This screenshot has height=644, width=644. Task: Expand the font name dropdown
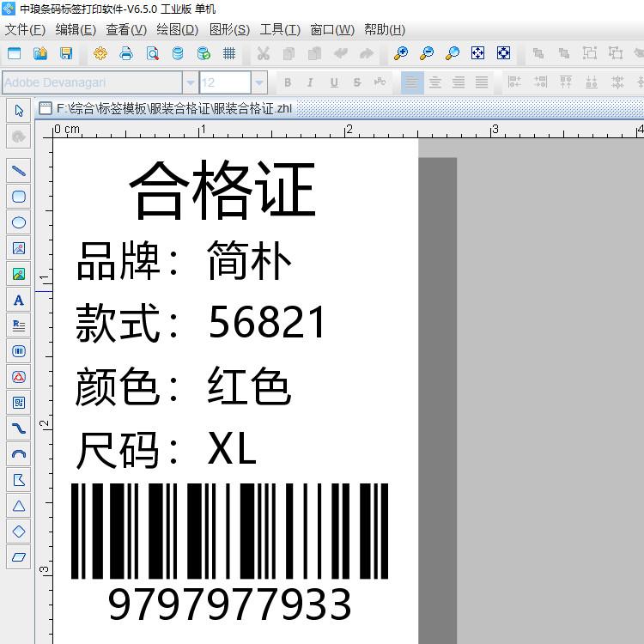tap(190, 82)
